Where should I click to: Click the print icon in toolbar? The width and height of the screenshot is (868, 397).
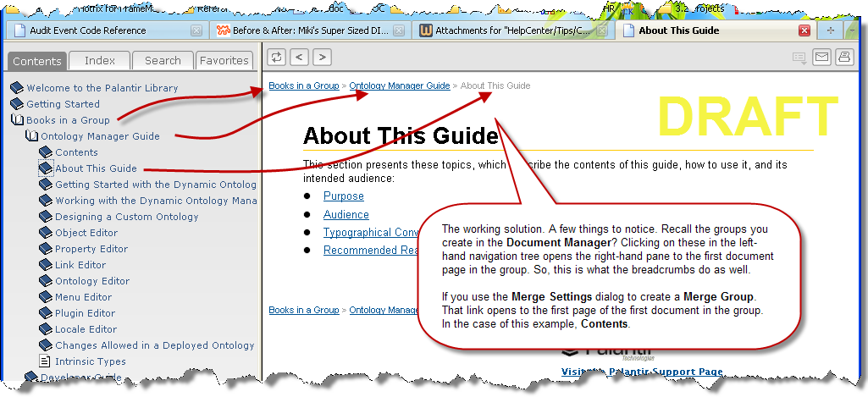843,57
